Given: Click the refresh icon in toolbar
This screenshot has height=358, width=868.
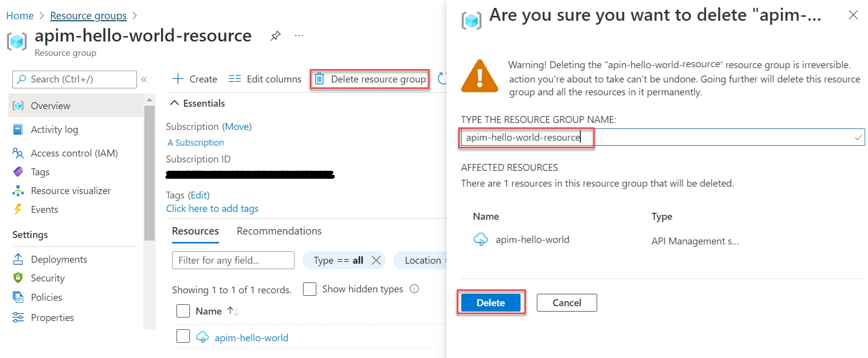Looking at the screenshot, I should [x=442, y=79].
